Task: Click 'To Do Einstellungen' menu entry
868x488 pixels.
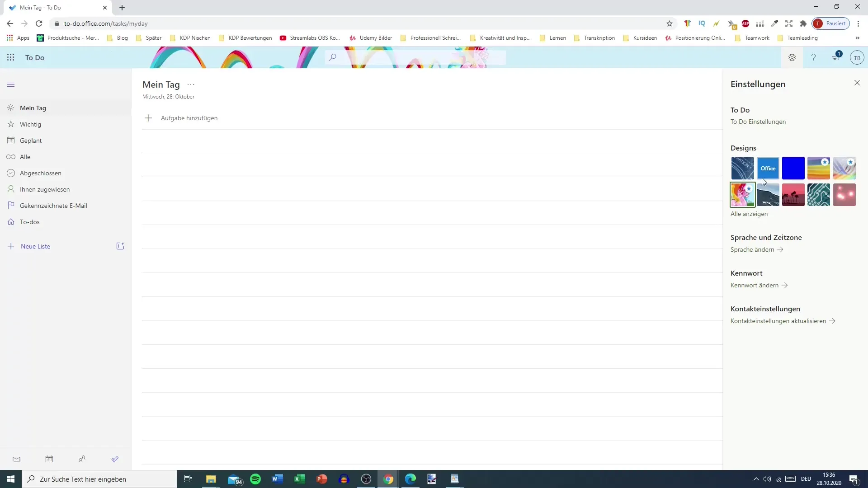Action: pyautogui.click(x=758, y=122)
